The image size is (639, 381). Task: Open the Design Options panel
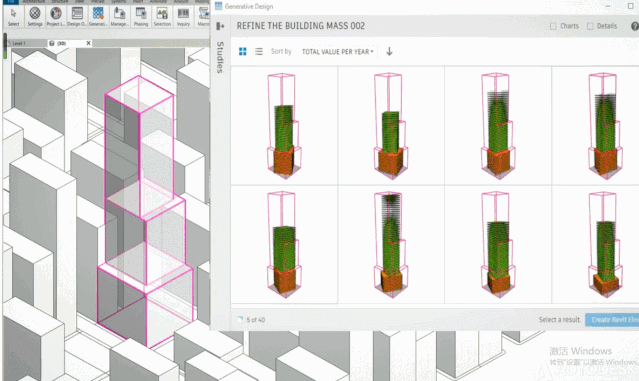[x=77, y=17]
